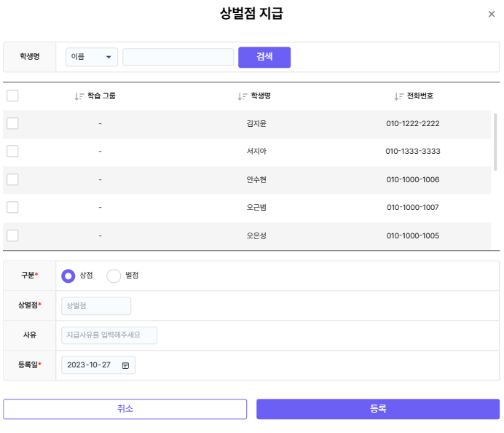
Task: Open the calendar icon in 등록일 field
Action: (x=125, y=365)
